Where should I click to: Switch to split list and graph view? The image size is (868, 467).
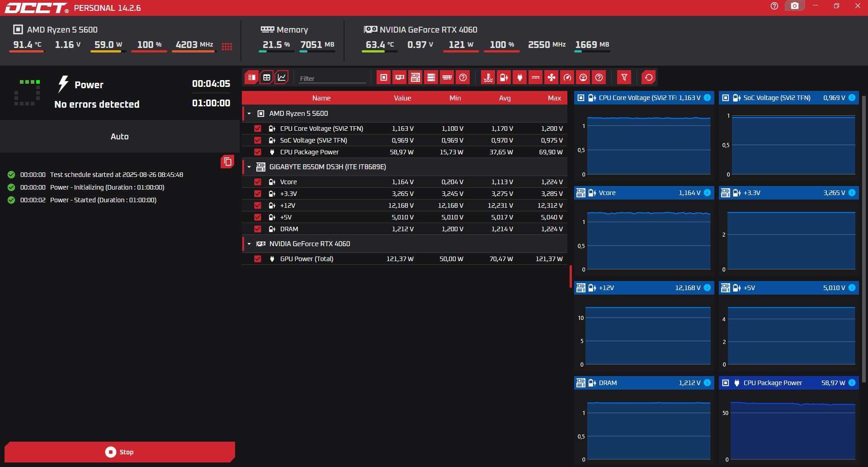[x=252, y=77]
